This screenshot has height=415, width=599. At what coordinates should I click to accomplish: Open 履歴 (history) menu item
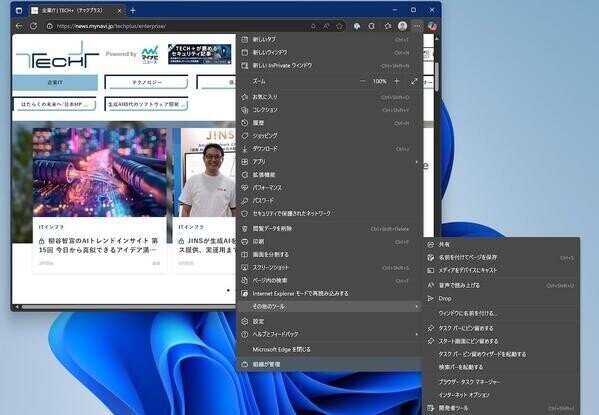point(329,123)
